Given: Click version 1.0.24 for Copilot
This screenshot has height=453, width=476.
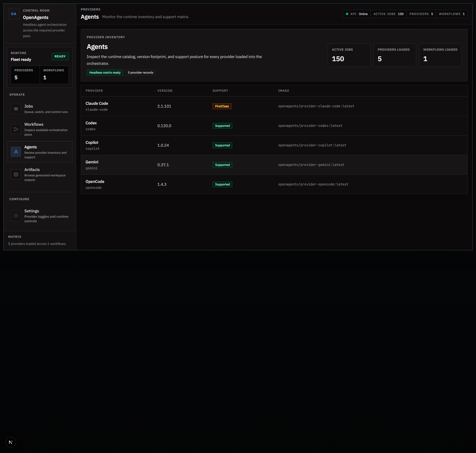Looking at the screenshot, I should click(163, 145).
